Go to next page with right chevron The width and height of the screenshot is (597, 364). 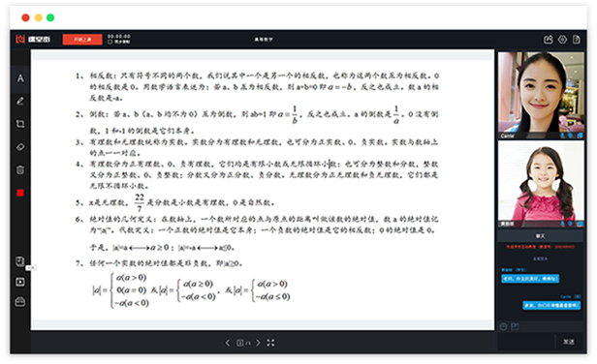(x=258, y=343)
